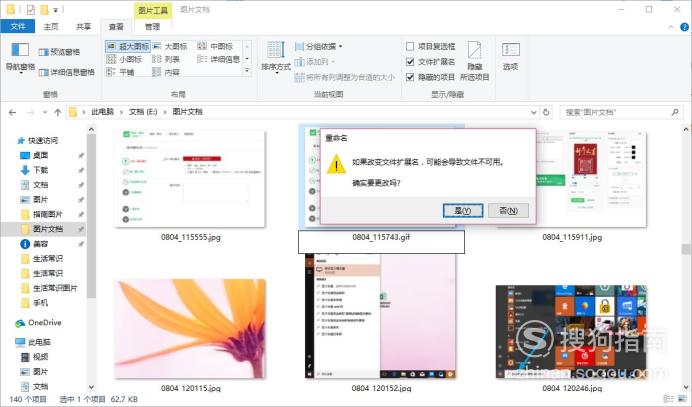Open the 导航窗格 dropdown
This screenshot has height=407, width=692.
click(20, 57)
